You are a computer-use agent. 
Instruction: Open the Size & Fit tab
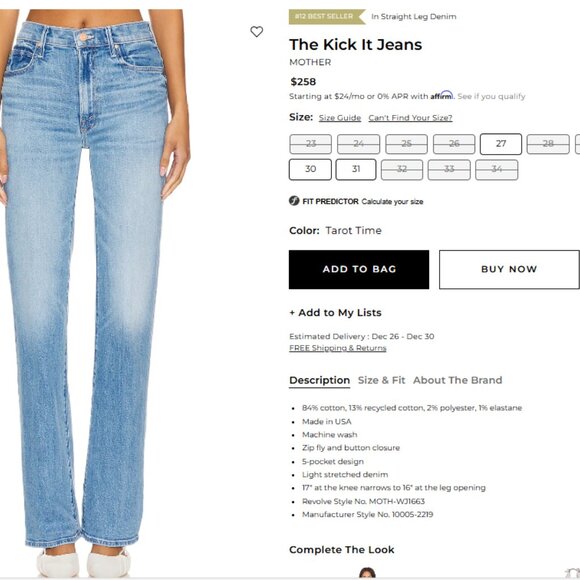point(381,380)
